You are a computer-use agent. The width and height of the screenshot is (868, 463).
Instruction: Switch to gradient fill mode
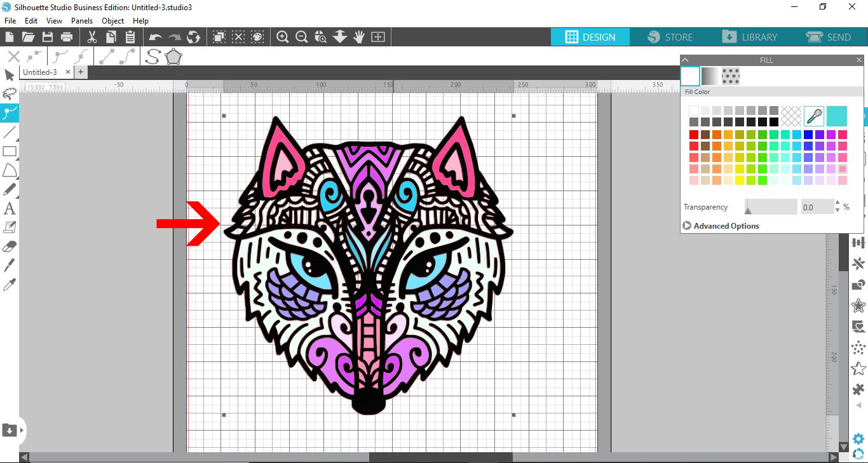pyautogui.click(x=710, y=76)
